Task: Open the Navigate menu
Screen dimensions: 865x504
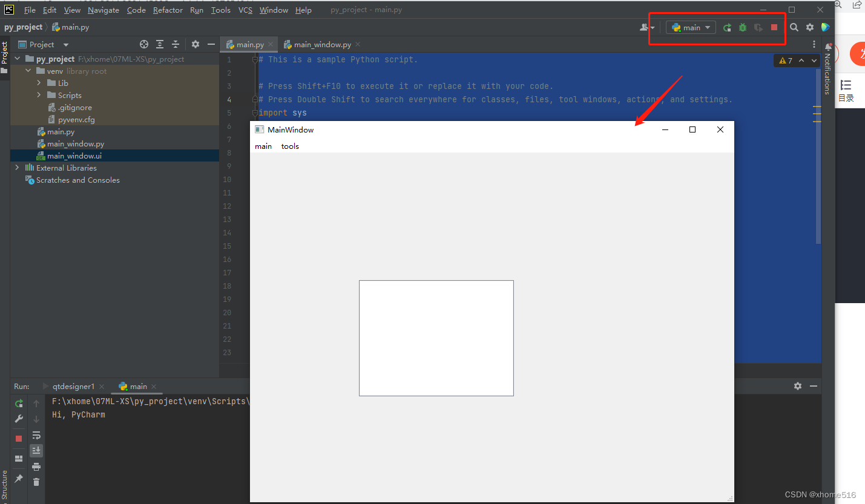Action: (104, 10)
